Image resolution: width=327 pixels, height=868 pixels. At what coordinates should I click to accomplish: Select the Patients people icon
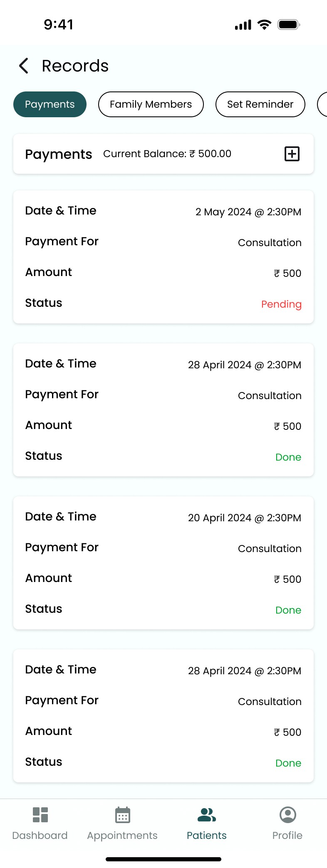coord(206,815)
